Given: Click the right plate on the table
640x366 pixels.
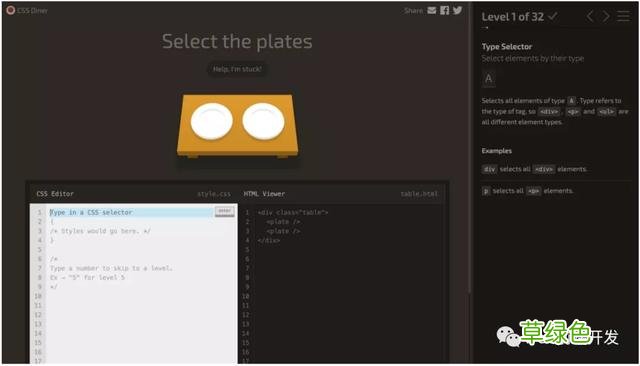Looking at the screenshot, I should pyautogui.click(x=263, y=121).
